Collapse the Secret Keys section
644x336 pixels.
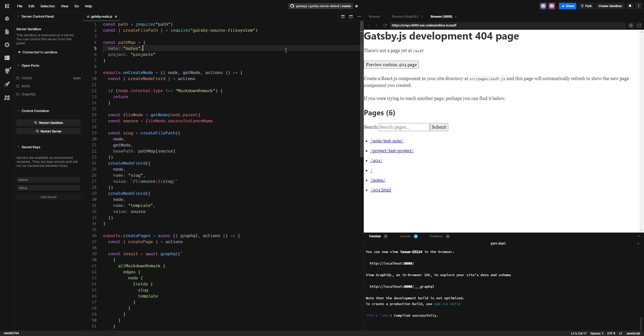coord(18,147)
